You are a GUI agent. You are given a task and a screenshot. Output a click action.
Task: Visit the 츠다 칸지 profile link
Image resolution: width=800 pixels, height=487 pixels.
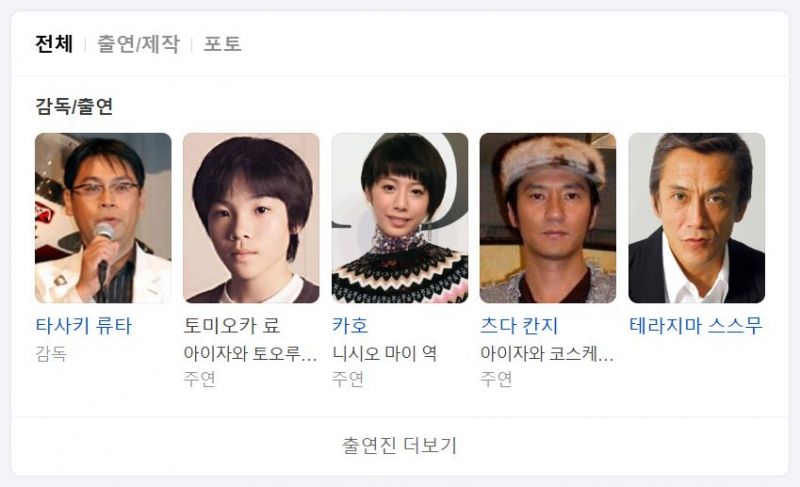[519, 326]
